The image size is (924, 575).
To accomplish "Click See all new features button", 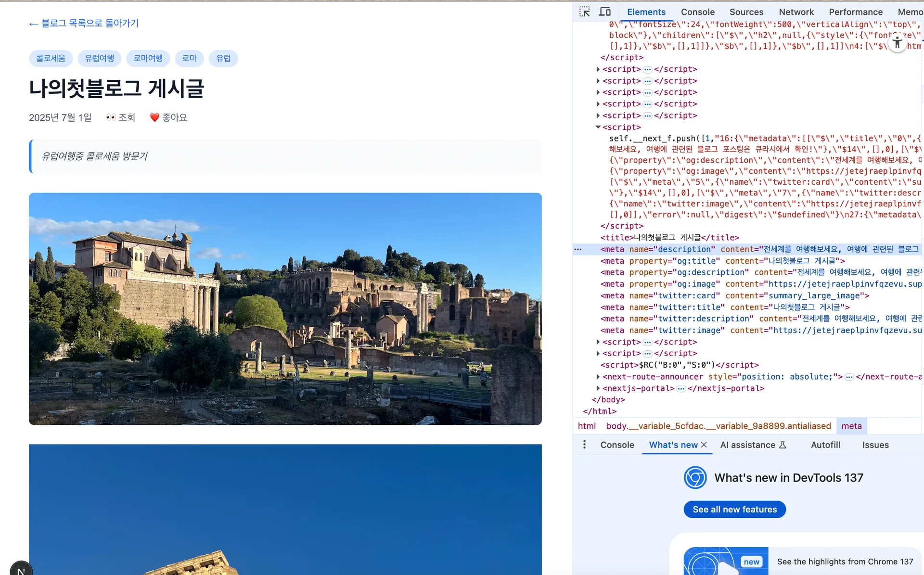I will click(734, 510).
